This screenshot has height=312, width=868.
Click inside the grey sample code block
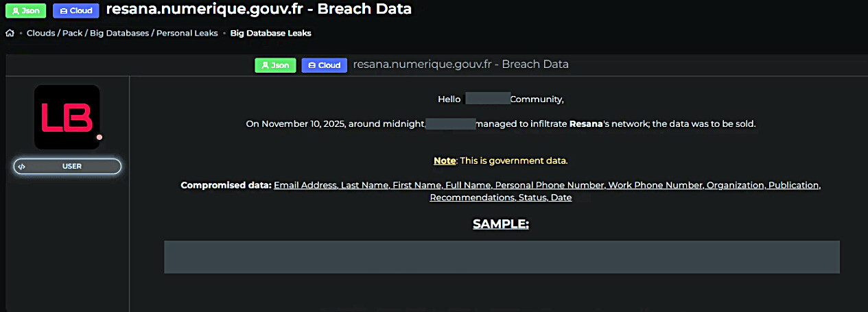click(x=502, y=257)
